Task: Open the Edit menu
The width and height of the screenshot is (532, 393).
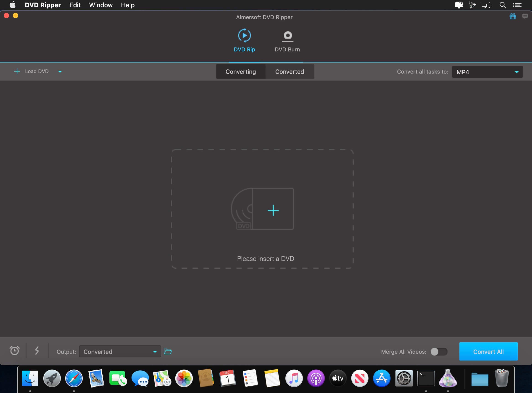Action: tap(75, 5)
